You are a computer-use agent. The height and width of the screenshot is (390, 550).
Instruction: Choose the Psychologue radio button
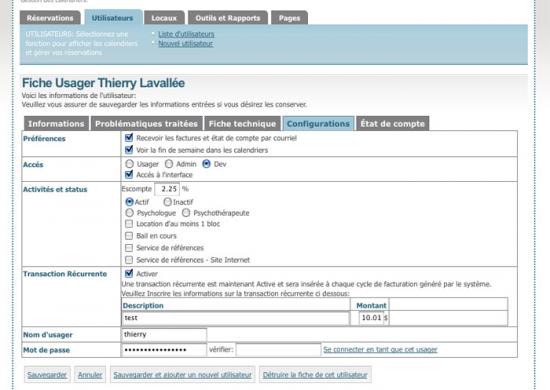[129, 213]
